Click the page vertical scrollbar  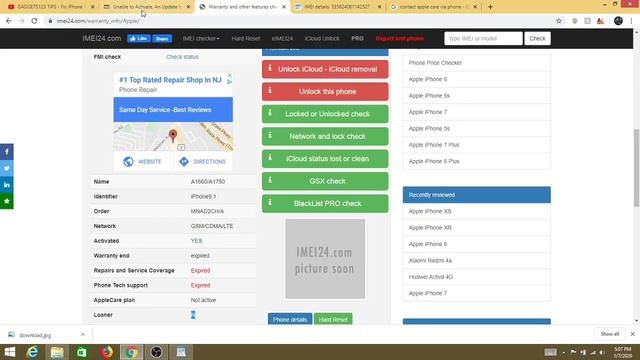click(636, 167)
